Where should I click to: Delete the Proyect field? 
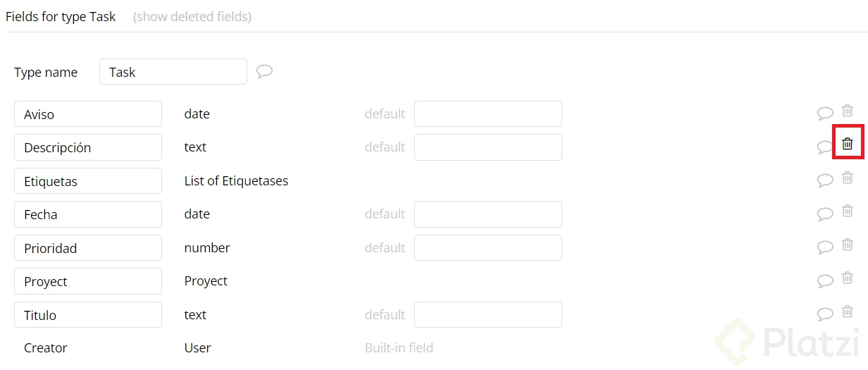848,278
